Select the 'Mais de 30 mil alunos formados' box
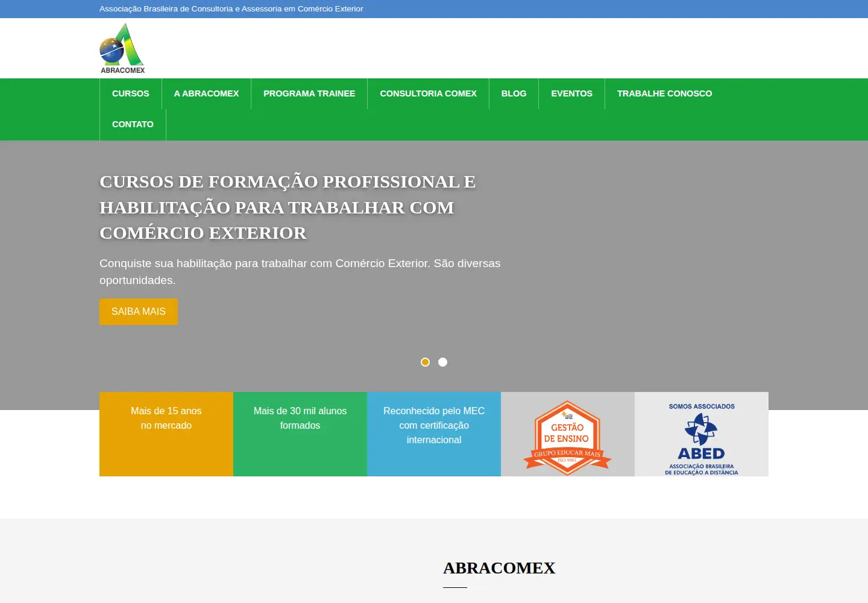The width and height of the screenshot is (868, 603). point(300,434)
